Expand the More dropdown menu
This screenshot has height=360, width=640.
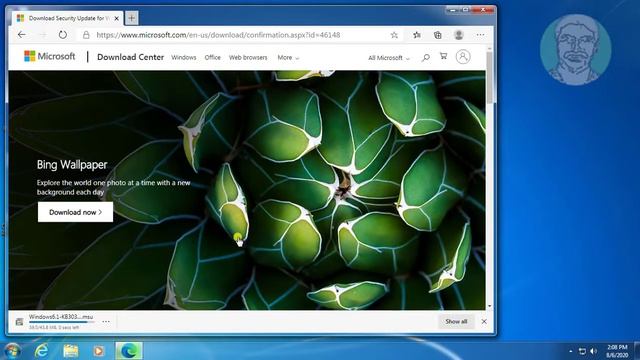[x=288, y=58]
